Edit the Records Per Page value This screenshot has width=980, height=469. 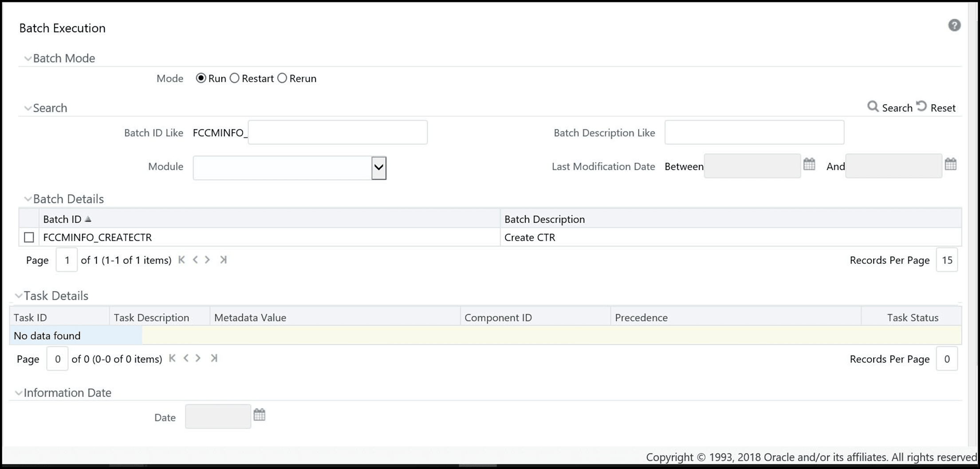pyautogui.click(x=947, y=260)
